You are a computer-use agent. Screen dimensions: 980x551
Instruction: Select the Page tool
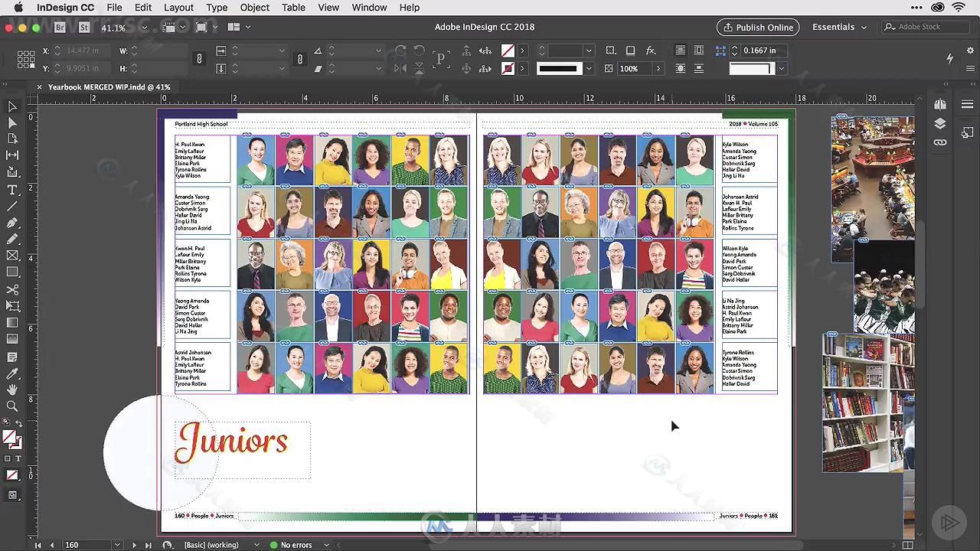[11, 139]
